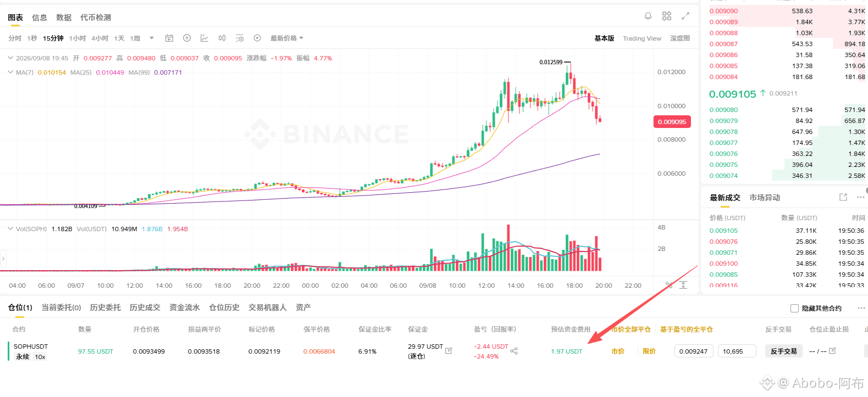Click the close price input 0.009247

click(694, 351)
